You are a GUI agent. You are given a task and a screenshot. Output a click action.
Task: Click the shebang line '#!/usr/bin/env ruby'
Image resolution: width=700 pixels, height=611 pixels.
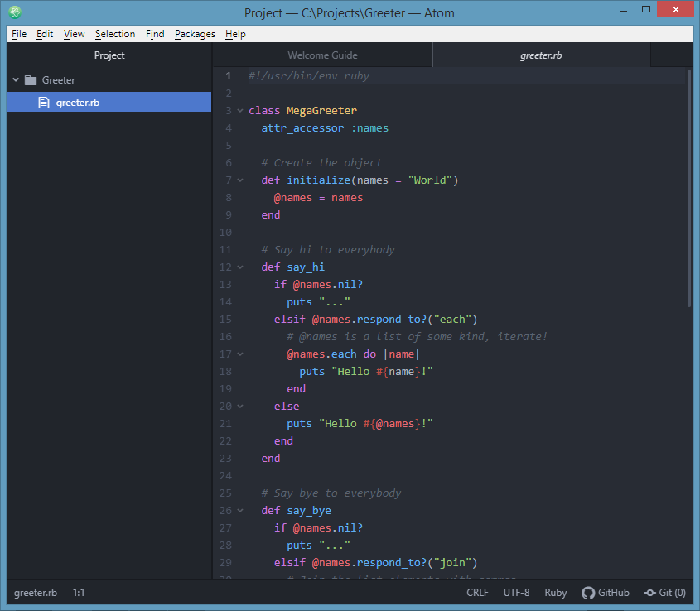click(x=309, y=76)
